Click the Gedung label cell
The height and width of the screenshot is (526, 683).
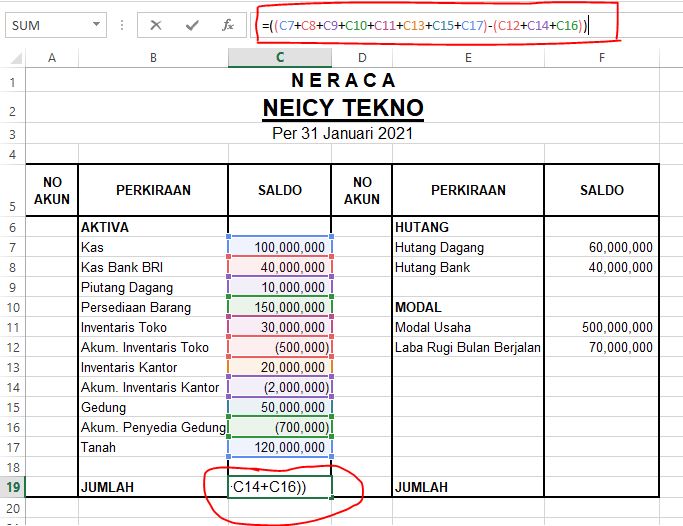[153, 407]
